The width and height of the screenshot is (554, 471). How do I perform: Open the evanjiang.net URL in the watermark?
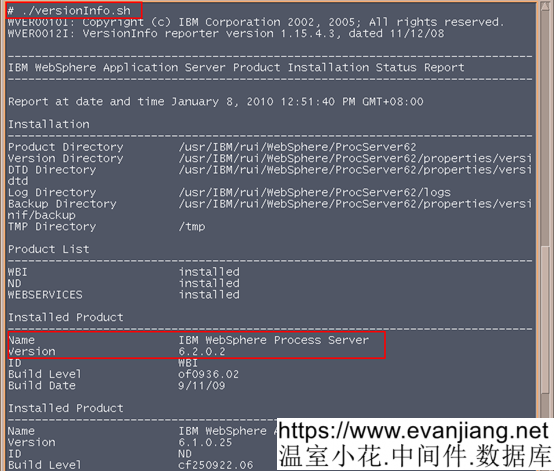click(x=413, y=431)
